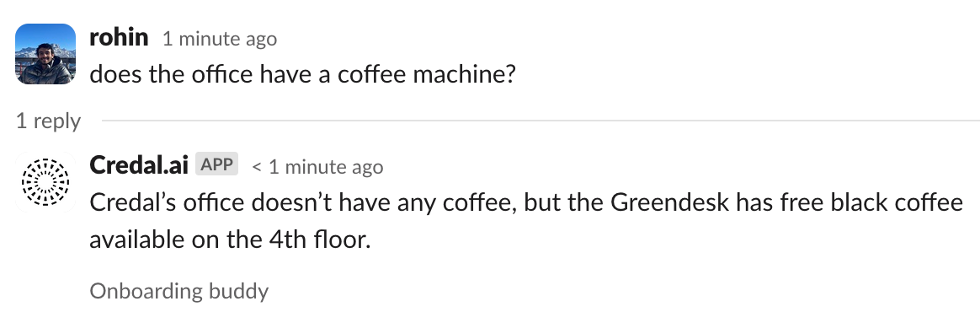Click the Credal.ai circular app logo
The image size is (980, 312).
tap(45, 181)
